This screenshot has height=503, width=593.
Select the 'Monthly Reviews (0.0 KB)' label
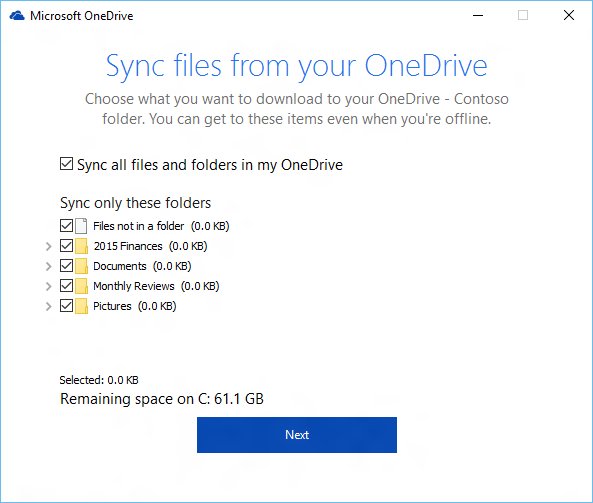pyautogui.click(x=156, y=286)
